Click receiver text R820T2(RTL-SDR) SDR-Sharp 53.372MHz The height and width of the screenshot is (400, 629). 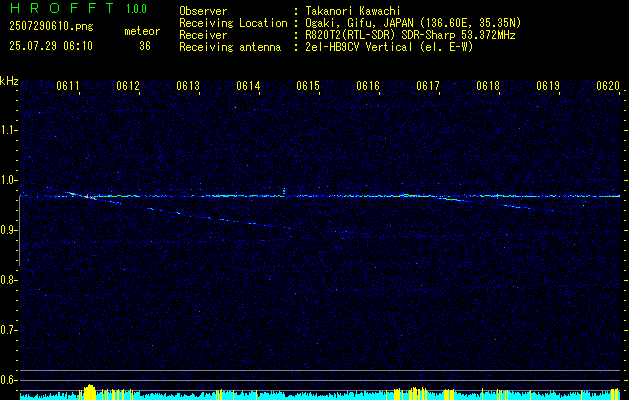point(410,35)
